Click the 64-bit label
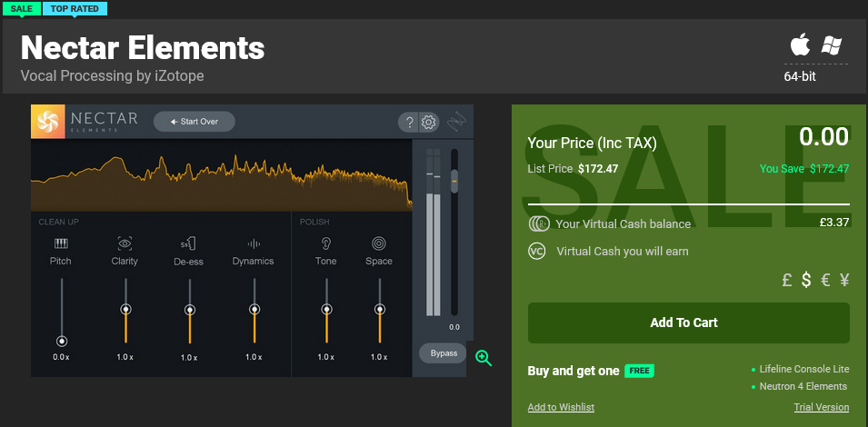The image size is (868, 427). [800, 76]
